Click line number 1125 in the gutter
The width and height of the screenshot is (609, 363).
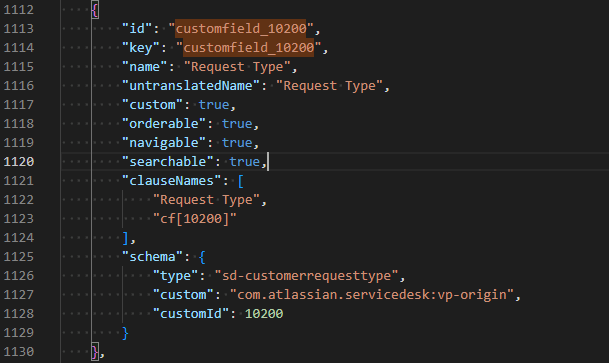pos(19,257)
